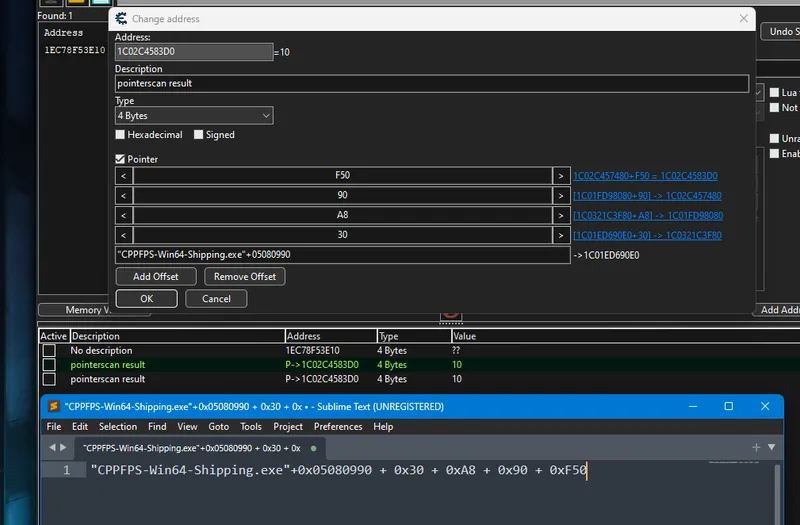Viewport: 800px width, 525px height.
Task: Click the Description field with pointerscan result
Action: point(432,83)
